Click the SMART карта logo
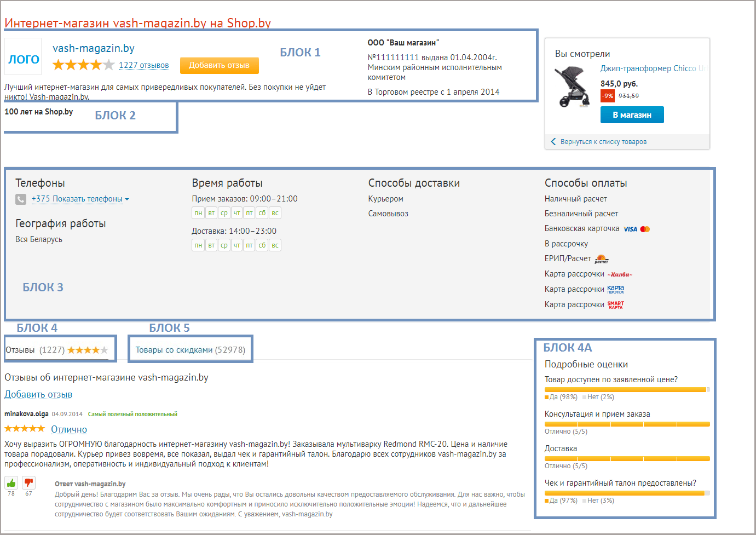 tap(616, 304)
